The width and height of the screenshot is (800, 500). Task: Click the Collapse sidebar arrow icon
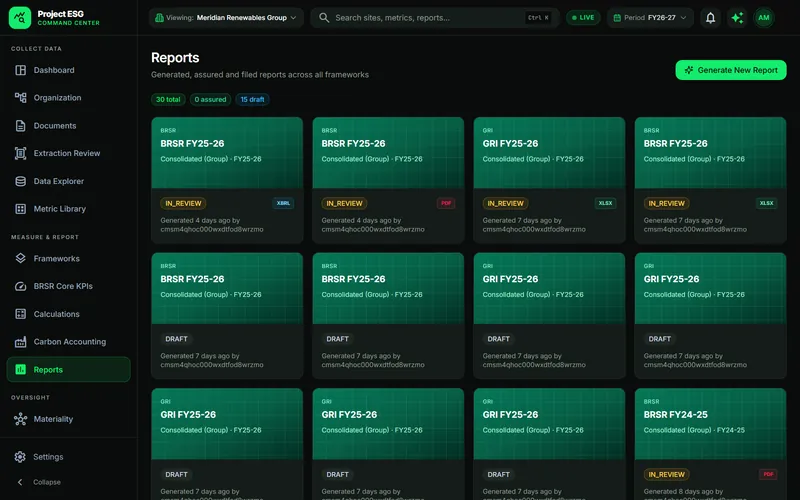pos(20,482)
